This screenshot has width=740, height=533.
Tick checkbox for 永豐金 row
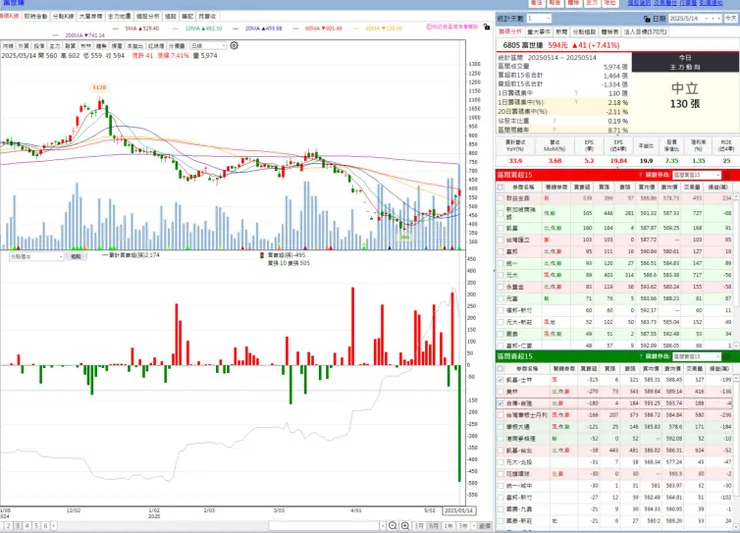[500, 287]
